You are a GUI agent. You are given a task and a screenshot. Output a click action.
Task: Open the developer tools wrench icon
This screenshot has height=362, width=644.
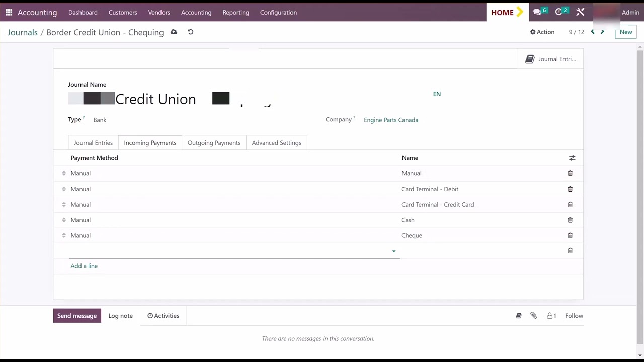(580, 12)
